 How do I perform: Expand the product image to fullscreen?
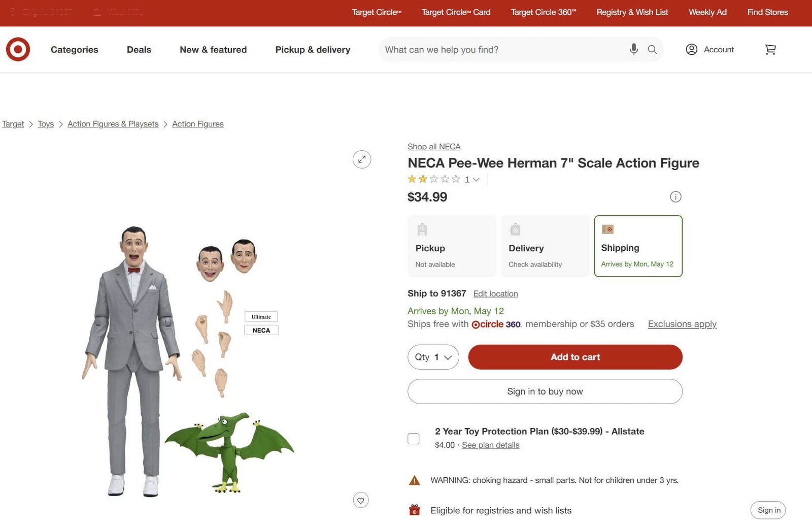tap(362, 159)
